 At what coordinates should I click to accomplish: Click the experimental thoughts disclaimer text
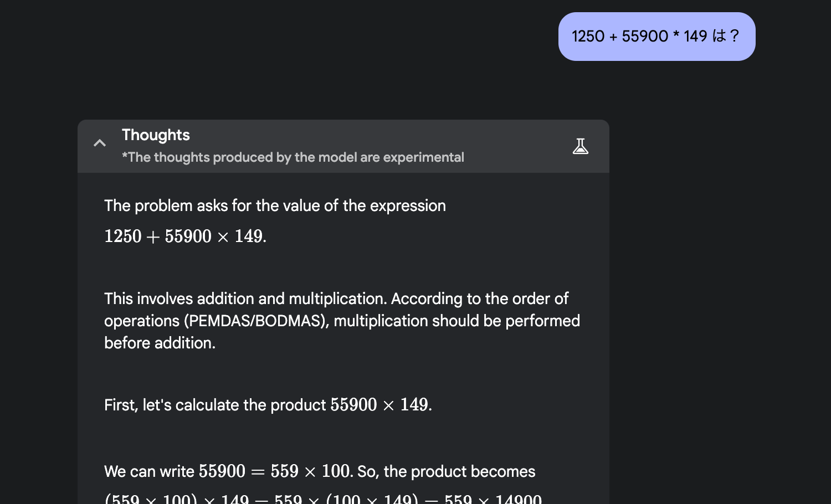coord(293,158)
